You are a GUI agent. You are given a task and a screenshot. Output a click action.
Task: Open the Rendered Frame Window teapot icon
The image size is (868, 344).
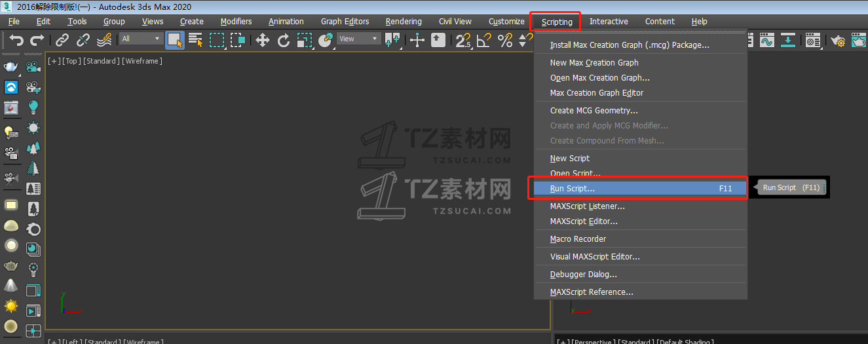click(859, 40)
